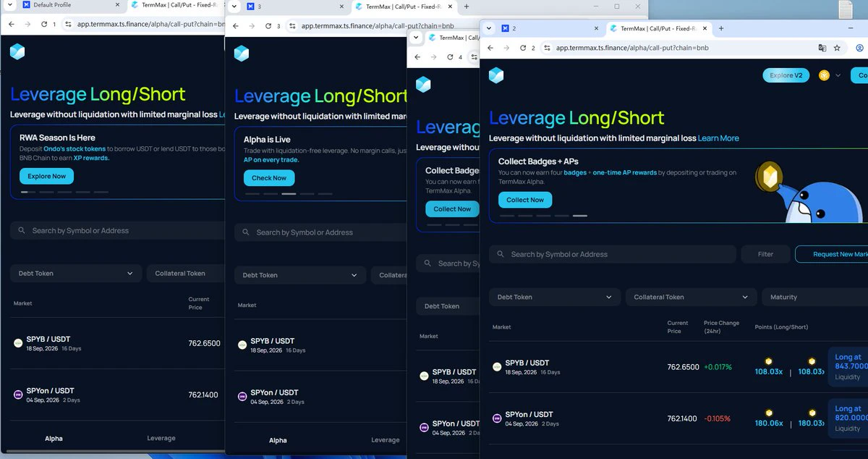Screen dimensions: 868x459
Task: Open Debt Token dropdown in profile 3 window
Action: [299, 275]
